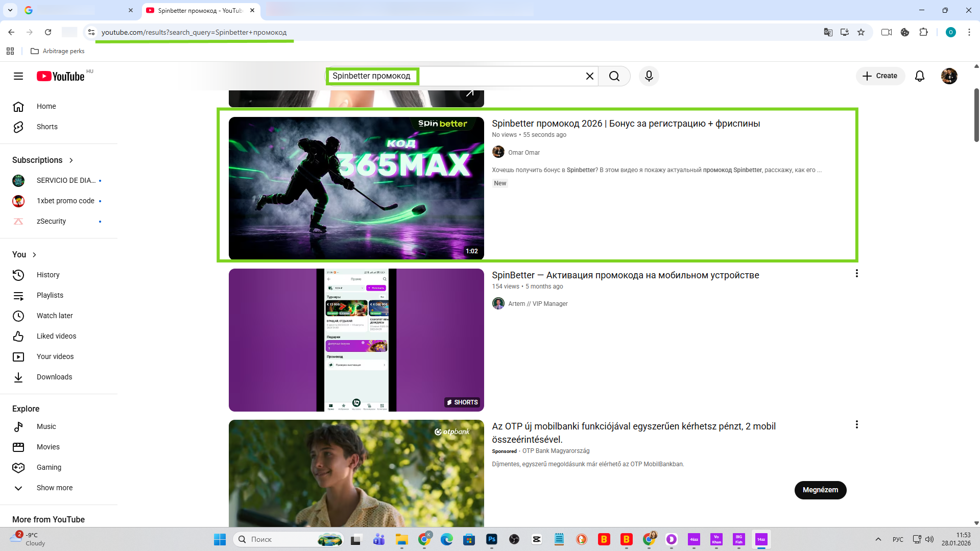Open options for SpinBetter Shorts video

click(x=857, y=273)
